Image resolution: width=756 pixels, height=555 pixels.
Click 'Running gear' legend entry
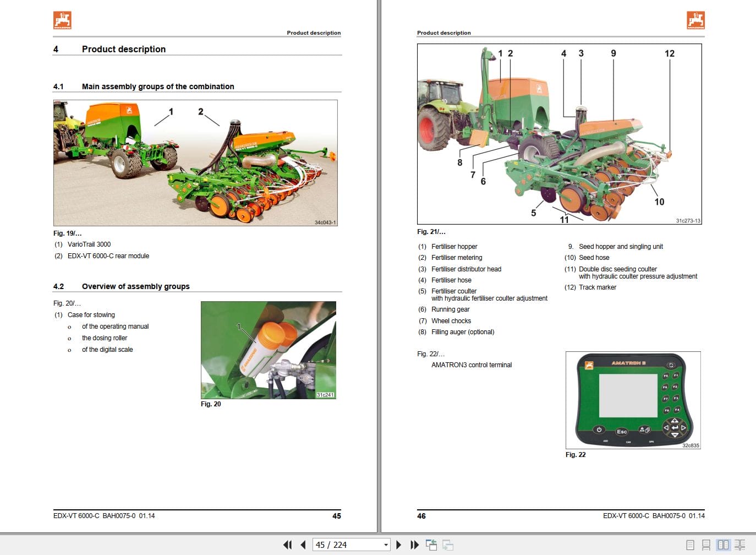click(x=451, y=309)
